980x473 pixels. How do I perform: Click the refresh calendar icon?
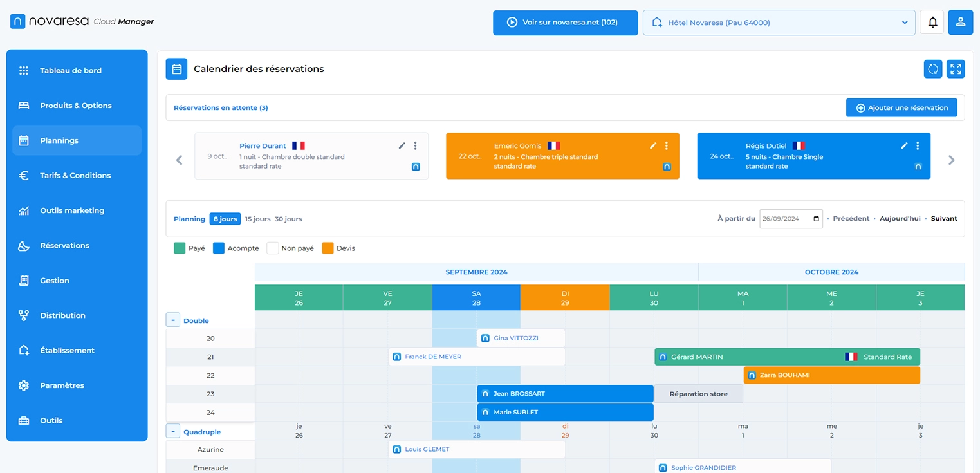click(x=933, y=69)
